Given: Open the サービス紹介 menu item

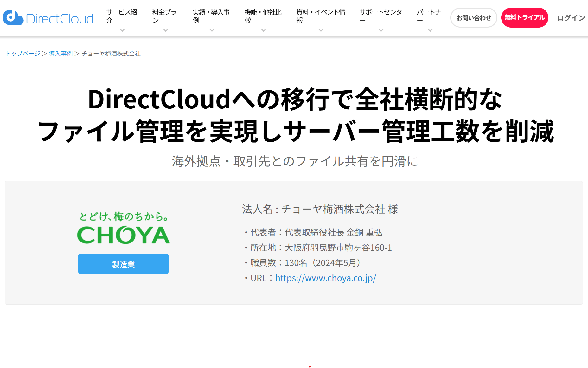Looking at the screenshot, I should (122, 16).
